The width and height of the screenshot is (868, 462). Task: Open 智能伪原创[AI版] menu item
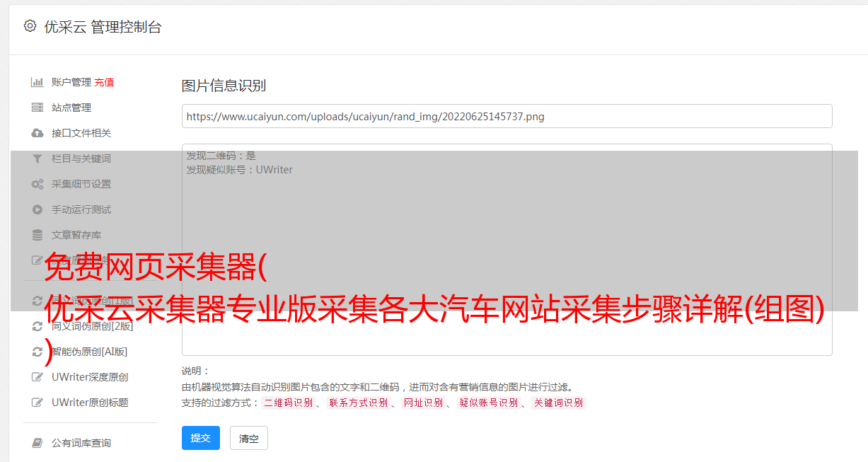[89, 352]
